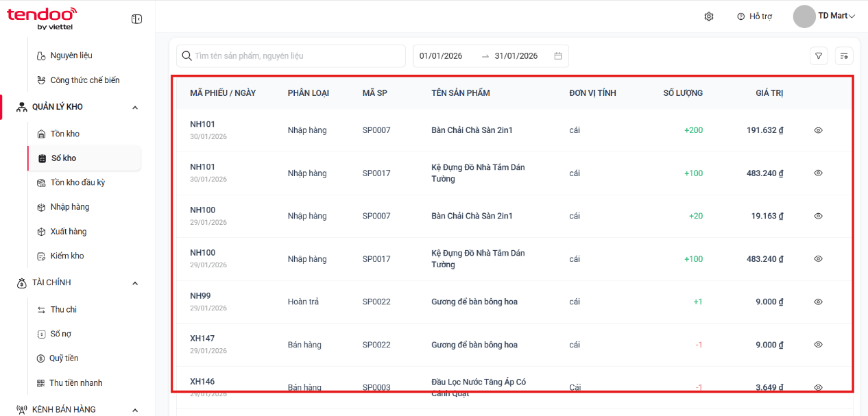The image size is (868, 416).
Task: Click the calendar icon in date range
Action: point(558,56)
